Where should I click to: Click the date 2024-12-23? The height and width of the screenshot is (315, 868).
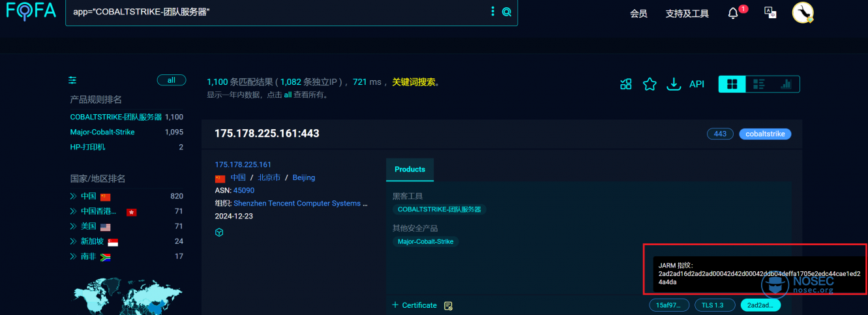pos(234,217)
